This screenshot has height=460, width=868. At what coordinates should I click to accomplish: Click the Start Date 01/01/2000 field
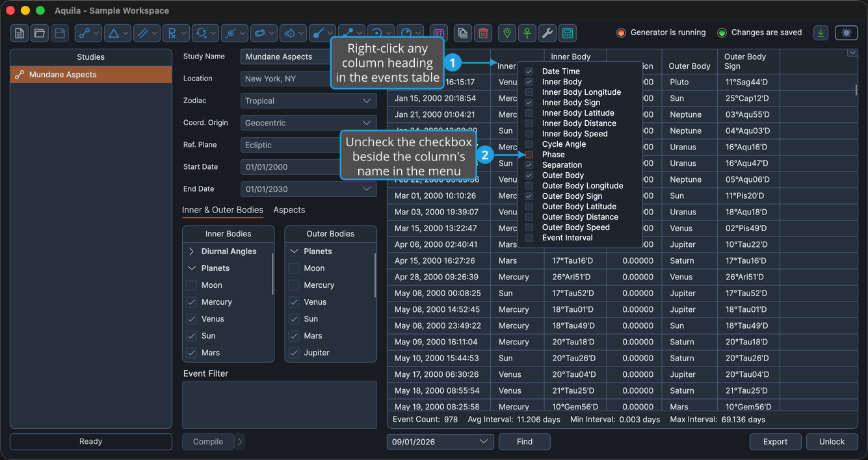pyautogui.click(x=290, y=167)
